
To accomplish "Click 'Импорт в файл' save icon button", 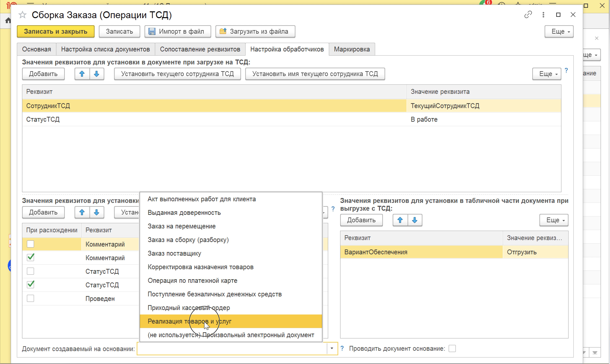I will (178, 31).
